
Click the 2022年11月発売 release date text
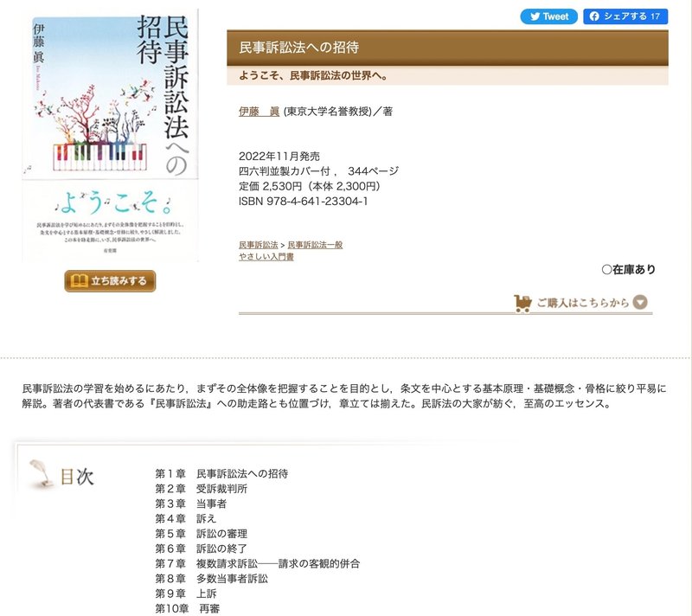[x=279, y=157]
